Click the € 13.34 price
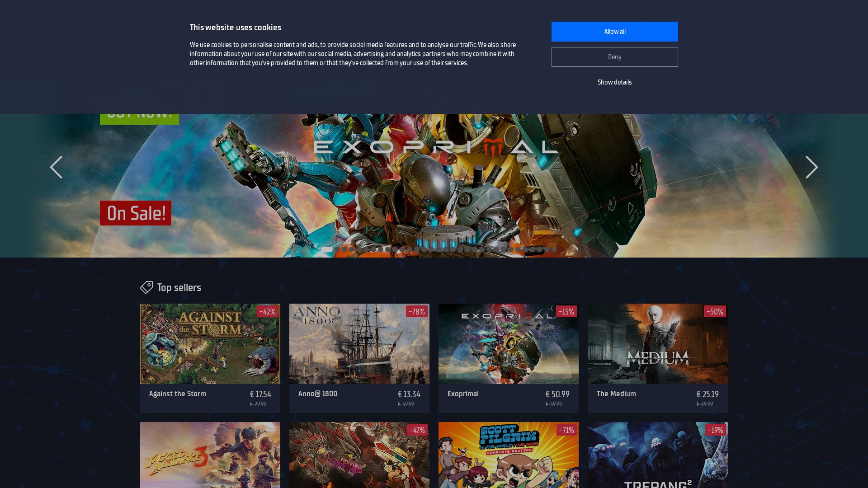868x488 pixels. point(409,394)
